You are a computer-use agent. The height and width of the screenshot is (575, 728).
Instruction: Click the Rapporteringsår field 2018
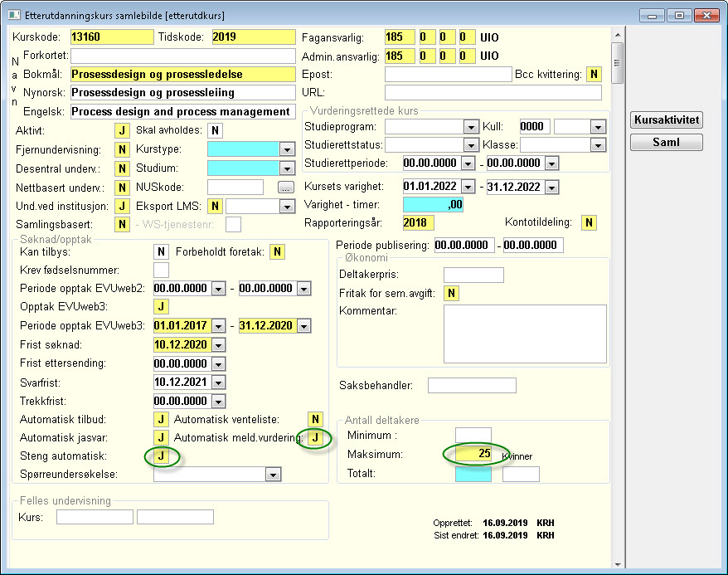pos(419,222)
